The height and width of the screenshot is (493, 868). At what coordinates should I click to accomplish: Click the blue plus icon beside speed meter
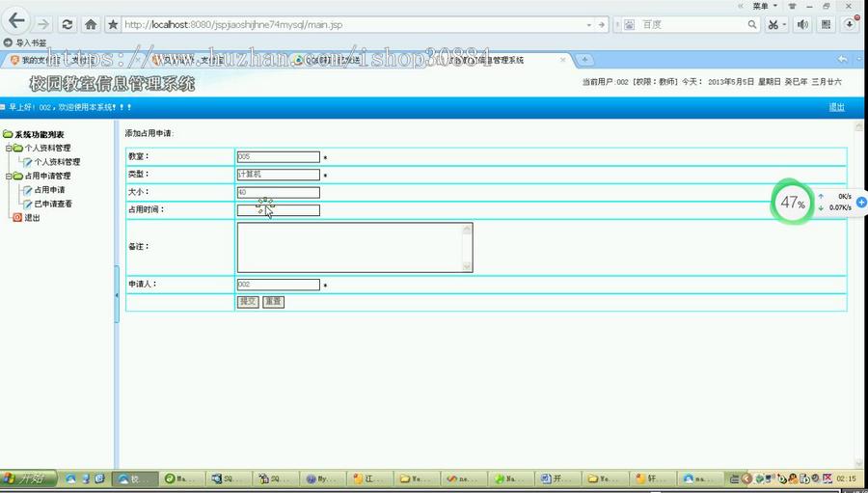click(861, 203)
